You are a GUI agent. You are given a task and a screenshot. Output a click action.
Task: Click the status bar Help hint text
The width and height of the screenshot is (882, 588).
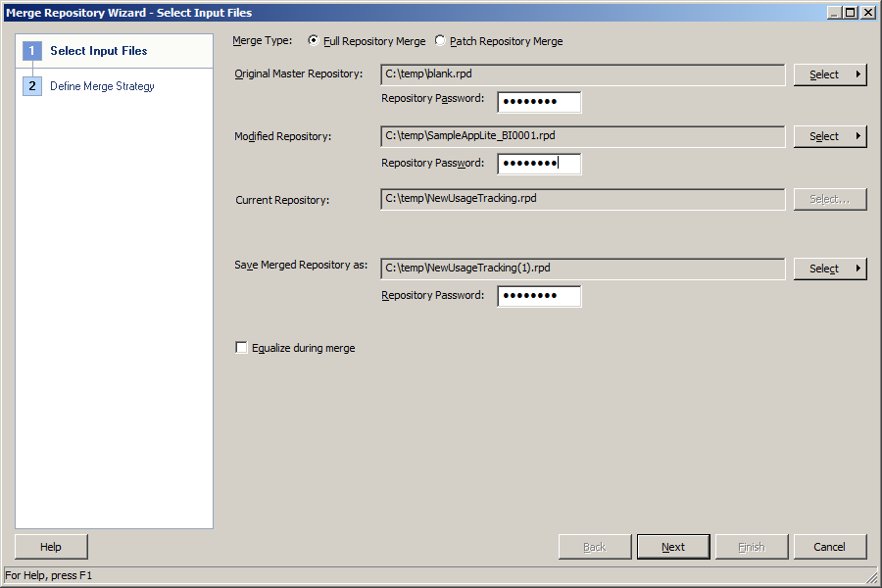click(48, 575)
